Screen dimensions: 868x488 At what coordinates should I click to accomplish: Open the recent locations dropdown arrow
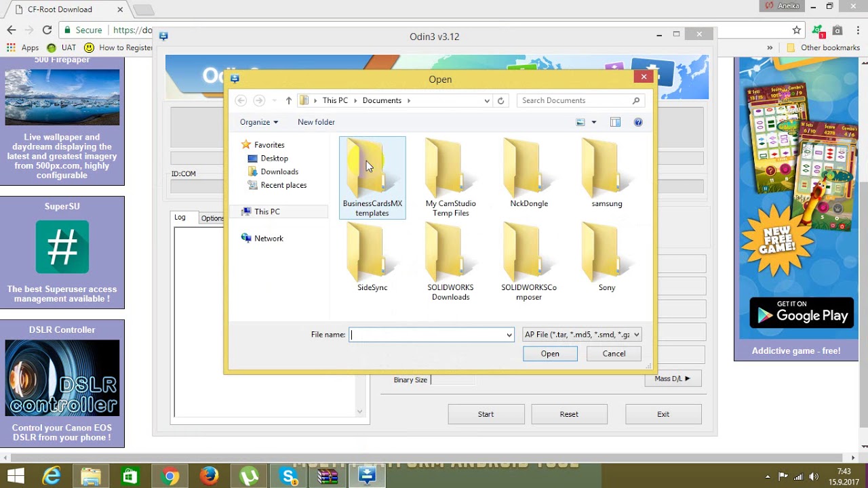pos(274,100)
